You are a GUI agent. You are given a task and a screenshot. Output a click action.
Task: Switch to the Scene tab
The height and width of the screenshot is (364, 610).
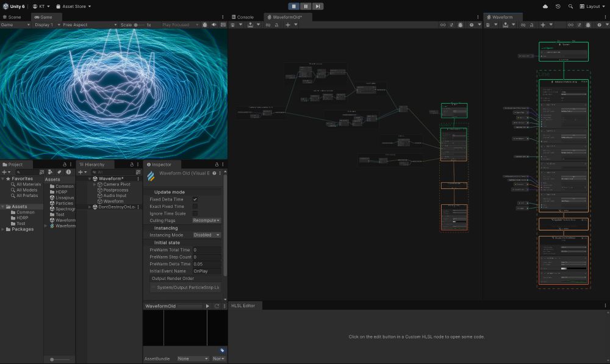pyautogui.click(x=12, y=17)
